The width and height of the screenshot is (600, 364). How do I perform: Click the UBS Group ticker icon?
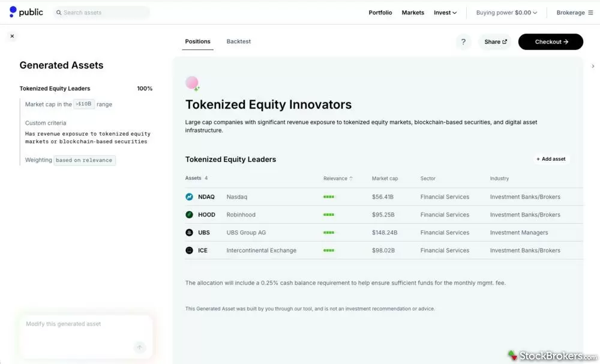(188, 232)
